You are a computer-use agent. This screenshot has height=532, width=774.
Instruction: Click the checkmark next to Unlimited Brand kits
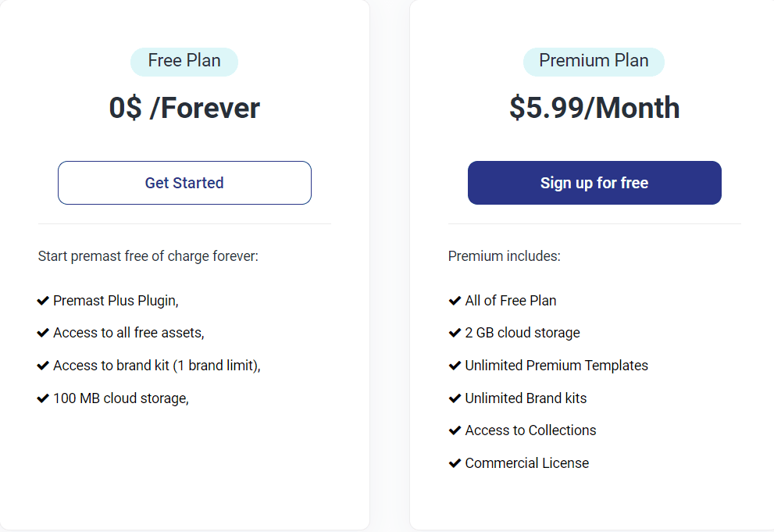pos(454,398)
